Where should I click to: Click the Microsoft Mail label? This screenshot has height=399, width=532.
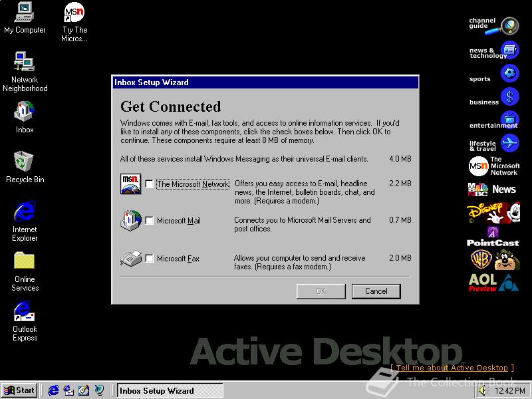(x=179, y=221)
